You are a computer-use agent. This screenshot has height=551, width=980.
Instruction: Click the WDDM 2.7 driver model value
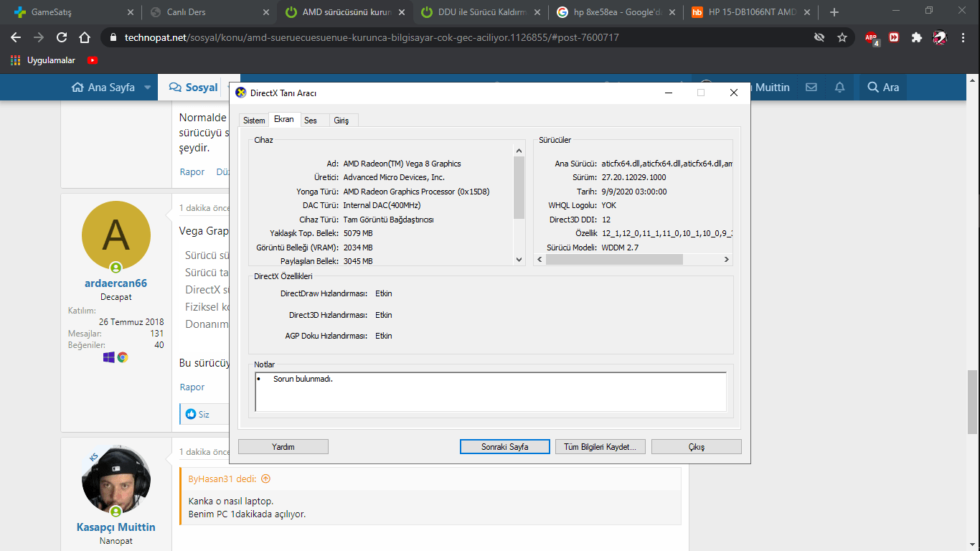click(x=620, y=248)
